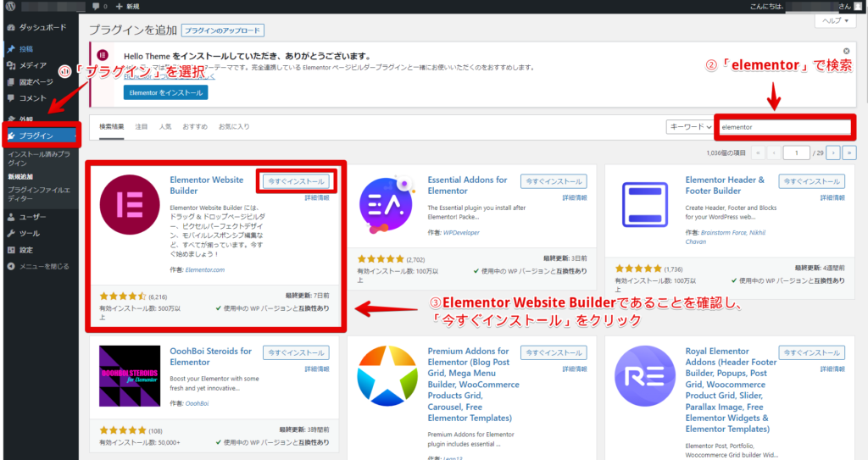The width and height of the screenshot is (868, 460).
Task: Open the comments bubble in admin bar
Action: [100, 6]
